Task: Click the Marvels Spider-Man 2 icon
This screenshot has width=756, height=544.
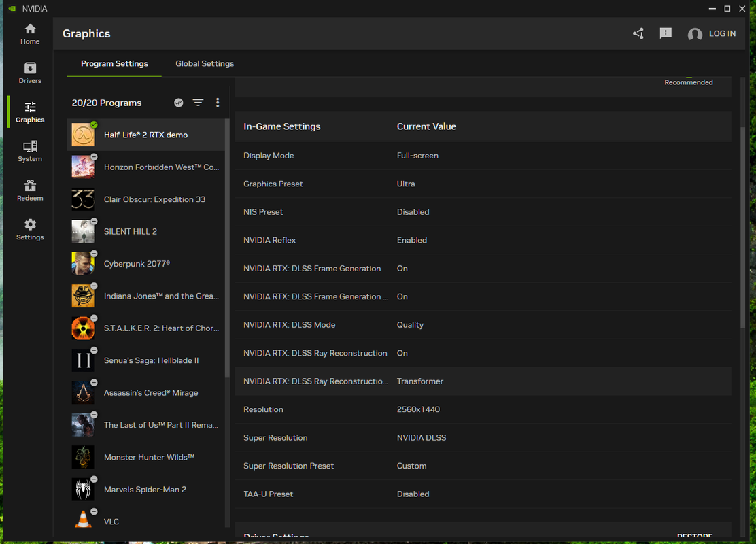Action: pyautogui.click(x=84, y=490)
